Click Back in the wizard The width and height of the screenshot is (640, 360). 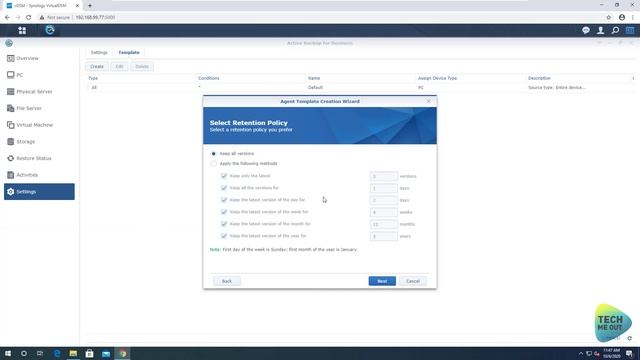(x=227, y=281)
